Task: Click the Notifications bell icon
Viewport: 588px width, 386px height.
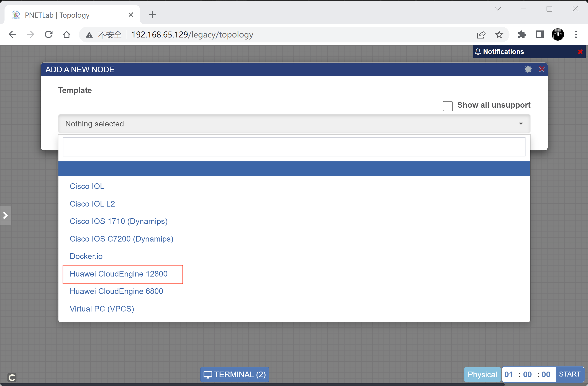Action: coord(478,52)
